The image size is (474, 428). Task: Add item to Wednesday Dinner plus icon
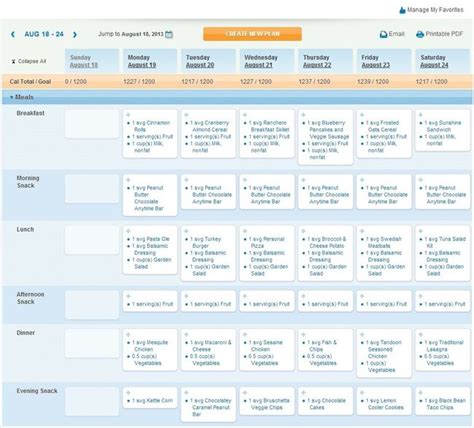245,334
